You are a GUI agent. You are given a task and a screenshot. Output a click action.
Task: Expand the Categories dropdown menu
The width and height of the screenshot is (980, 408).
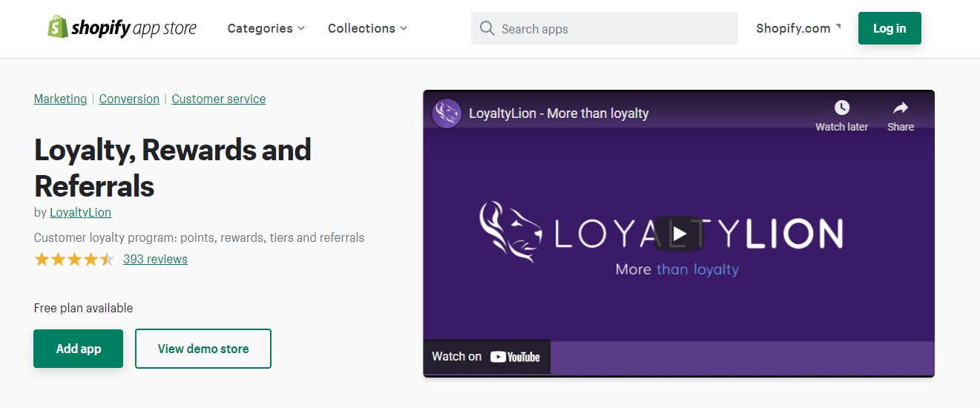(266, 28)
